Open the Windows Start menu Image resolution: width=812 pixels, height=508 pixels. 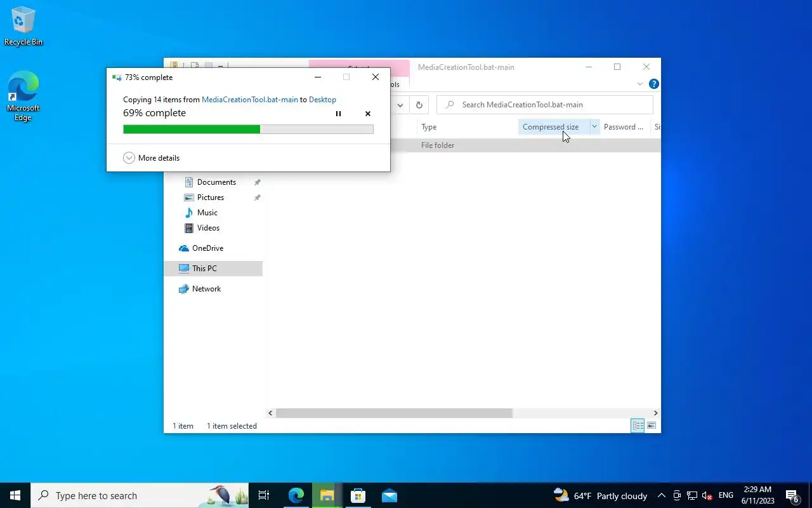tap(15, 495)
